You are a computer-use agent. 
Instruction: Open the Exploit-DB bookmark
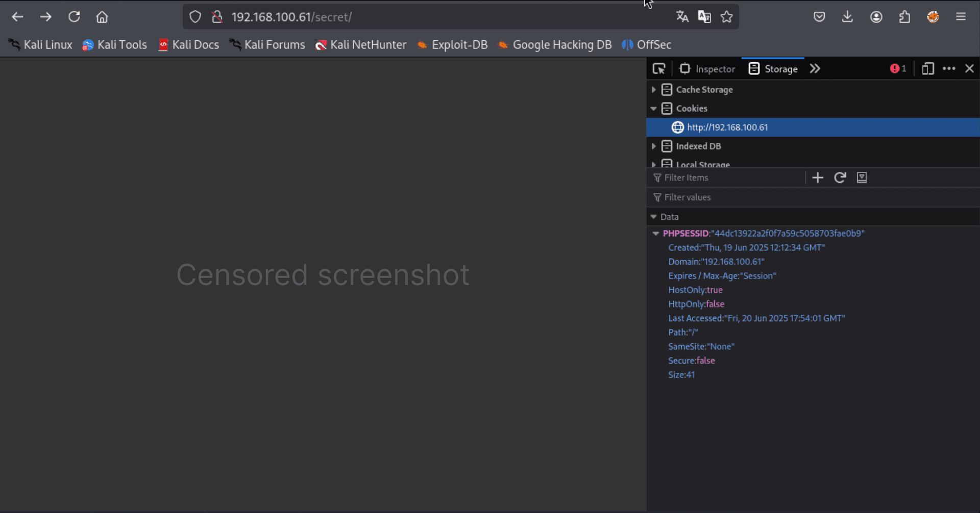[x=452, y=45]
